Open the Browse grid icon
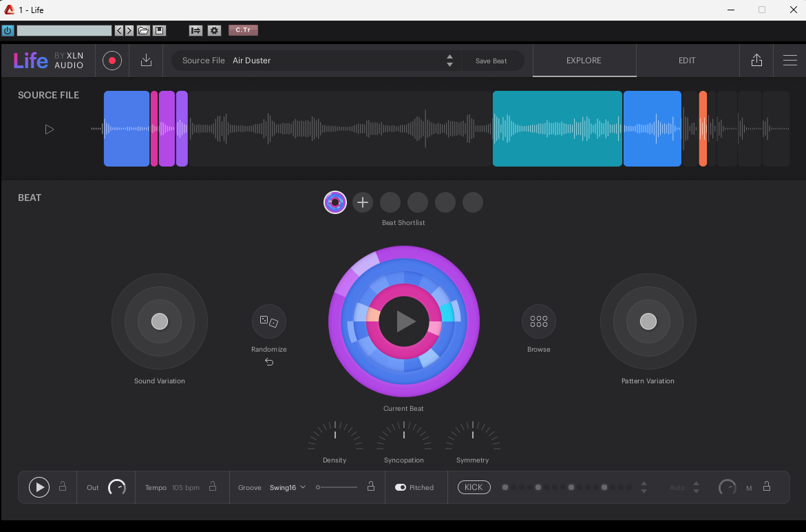 pyautogui.click(x=539, y=321)
